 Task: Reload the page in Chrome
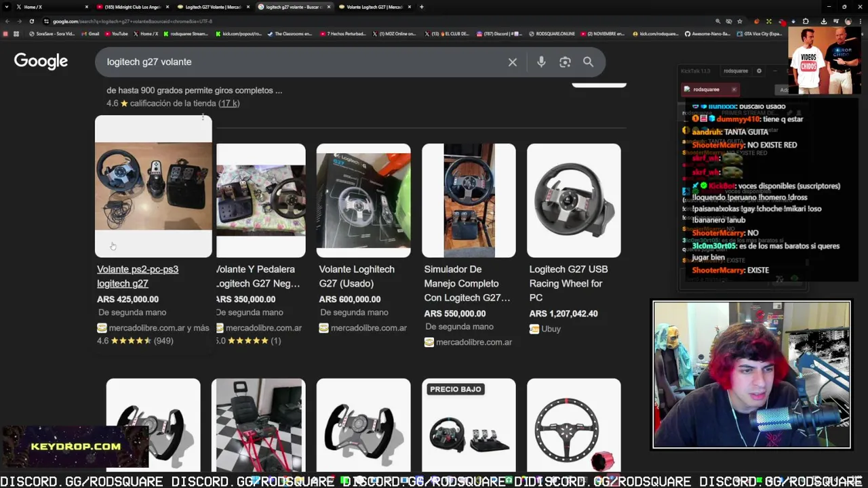[x=31, y=21]
